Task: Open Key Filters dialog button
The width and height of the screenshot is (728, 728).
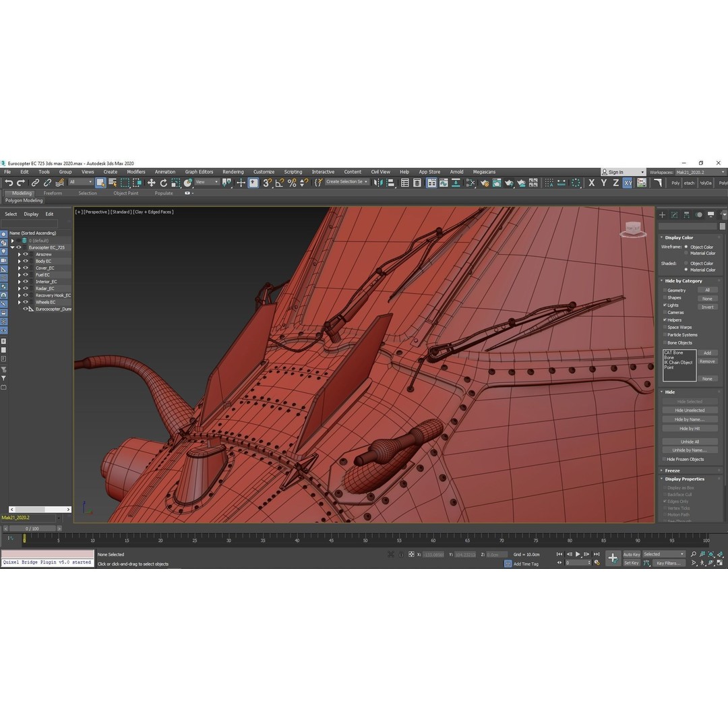Action: 668,563
